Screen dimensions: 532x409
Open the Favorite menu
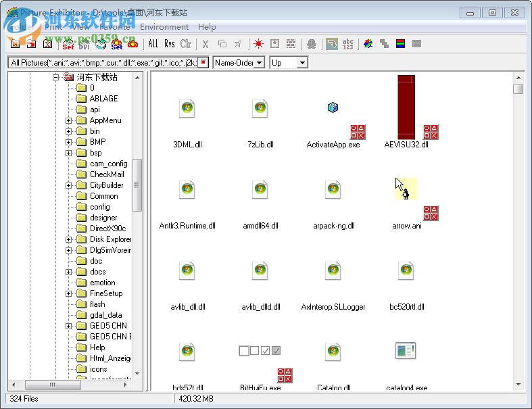point(115,27)
